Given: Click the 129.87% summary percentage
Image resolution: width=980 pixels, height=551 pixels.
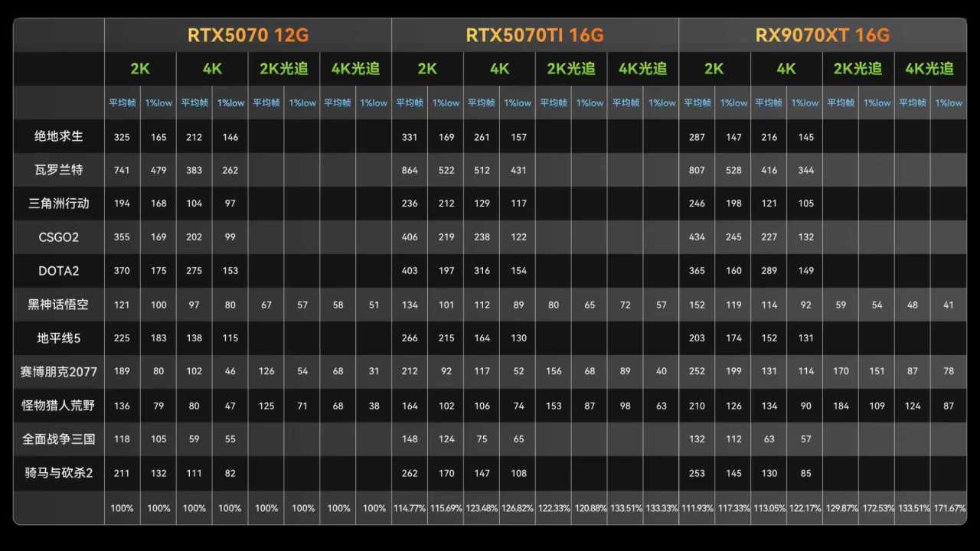Looking at the screenshot, I should [841, 508].
